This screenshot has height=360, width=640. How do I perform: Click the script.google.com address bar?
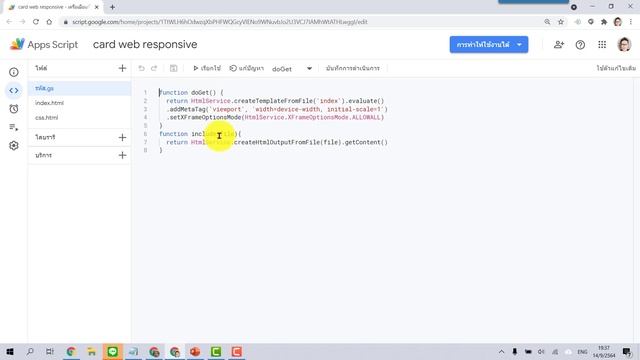pyautogui.click(x=220, y=22)
